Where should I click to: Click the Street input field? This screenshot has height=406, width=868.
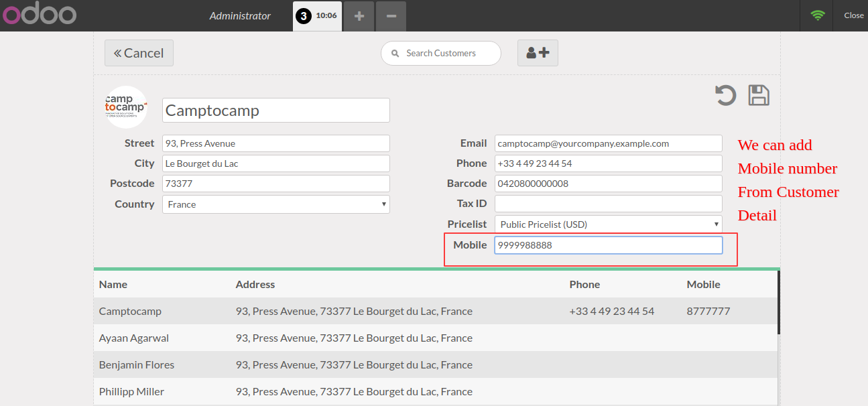(x=276, y=143)
